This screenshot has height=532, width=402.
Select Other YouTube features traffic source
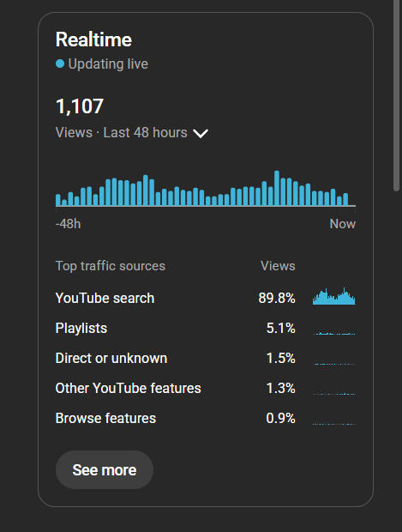pos(128,388)
